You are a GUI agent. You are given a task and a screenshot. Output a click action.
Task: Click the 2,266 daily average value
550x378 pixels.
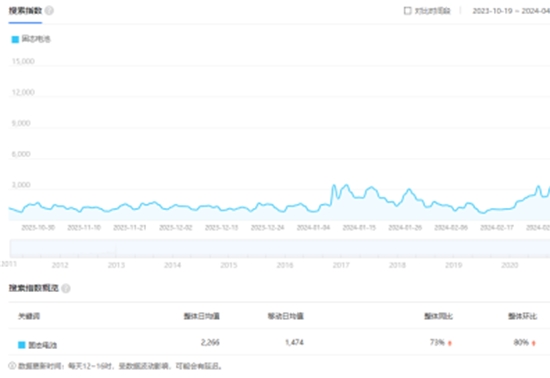point(210,342)
